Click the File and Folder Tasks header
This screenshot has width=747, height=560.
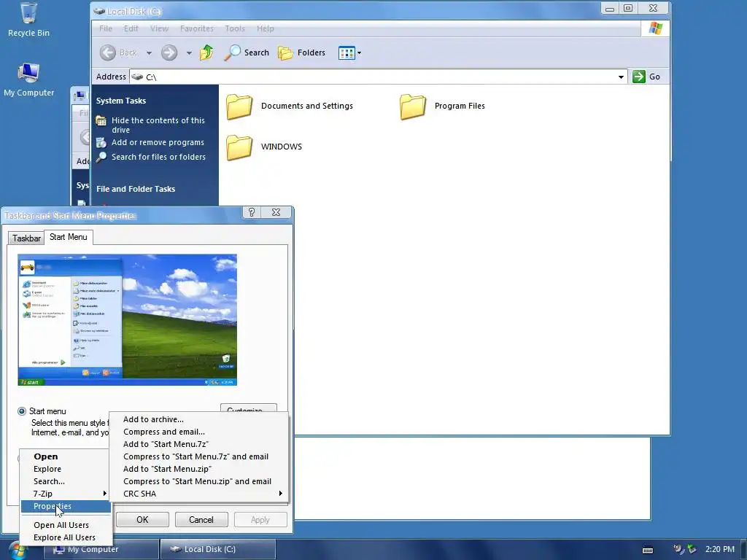[x=136, y=189]
